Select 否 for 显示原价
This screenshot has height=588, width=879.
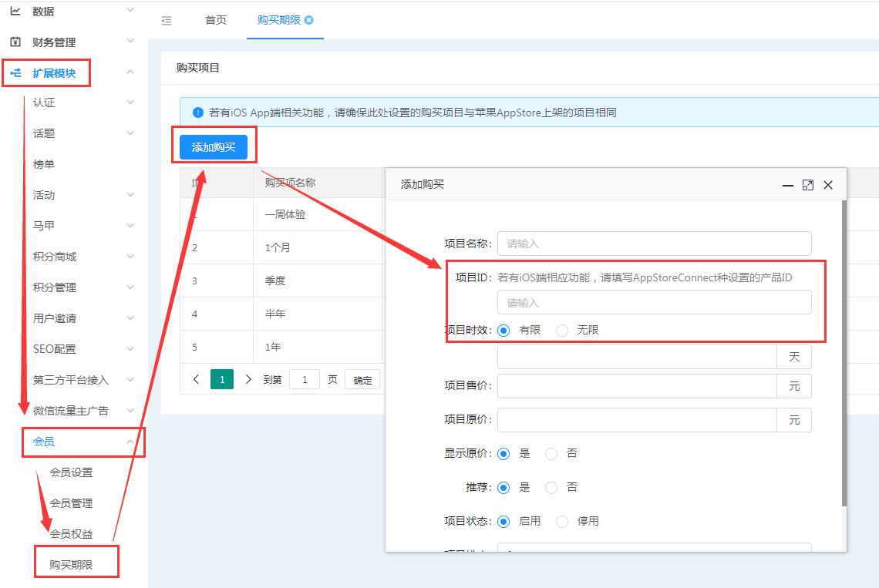(551, 454)
